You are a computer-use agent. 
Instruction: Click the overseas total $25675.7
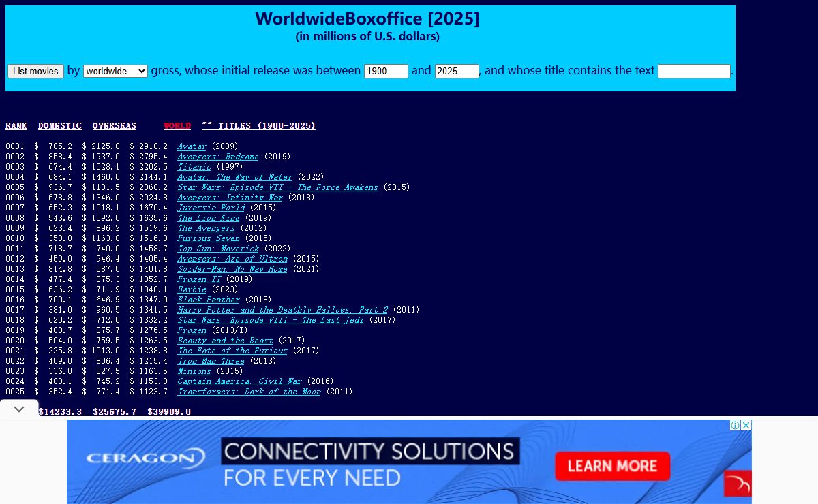pyautogui.click(x=115, y=412)
